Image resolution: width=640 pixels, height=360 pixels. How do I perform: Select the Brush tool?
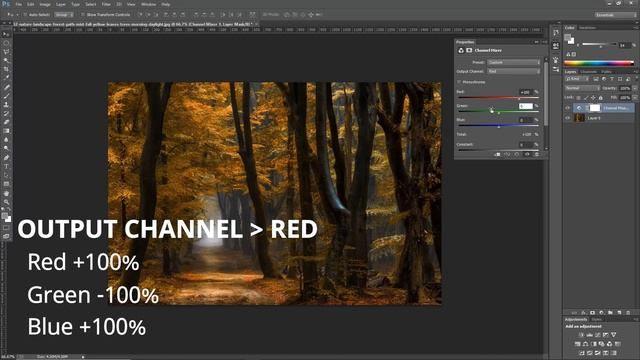(x=6, y=96)
